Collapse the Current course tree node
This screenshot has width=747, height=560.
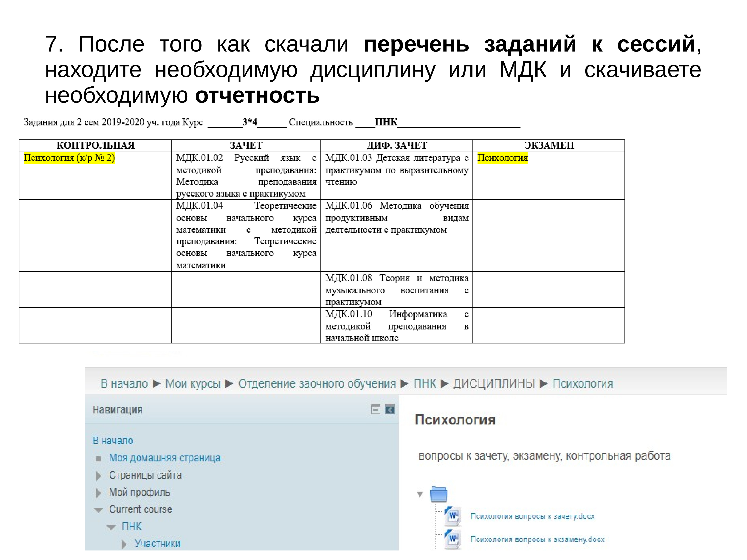98,510
